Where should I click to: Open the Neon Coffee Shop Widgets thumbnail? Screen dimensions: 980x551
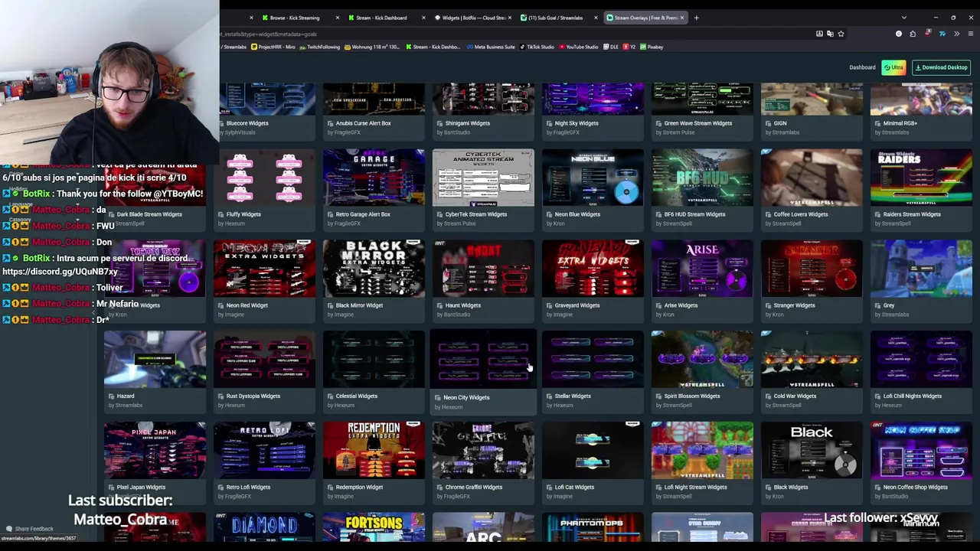pos(921,451)
